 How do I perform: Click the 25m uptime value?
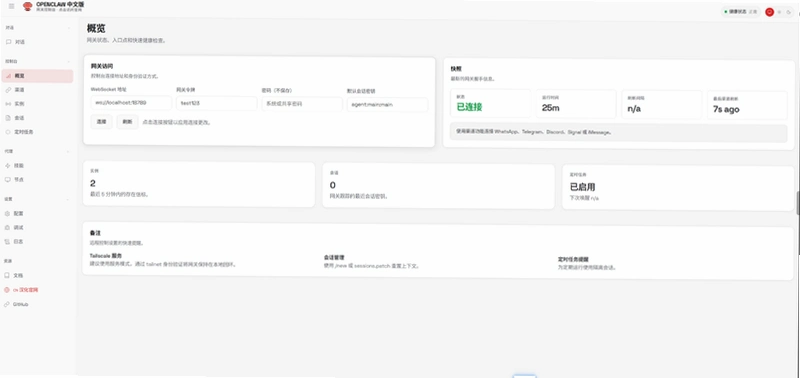551,108
